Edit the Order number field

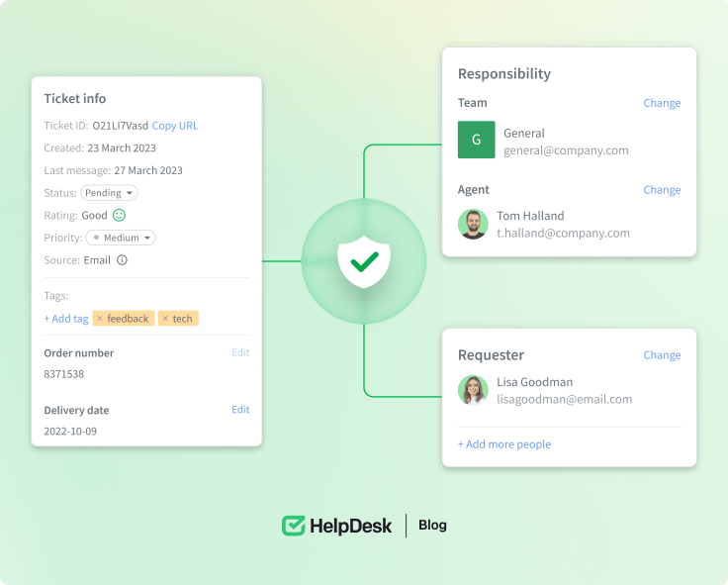pyautogui.click(x=240, y=352)
